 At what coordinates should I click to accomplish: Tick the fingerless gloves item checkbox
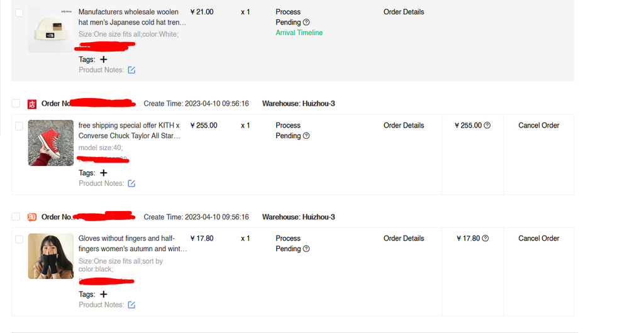click(19, 239)
